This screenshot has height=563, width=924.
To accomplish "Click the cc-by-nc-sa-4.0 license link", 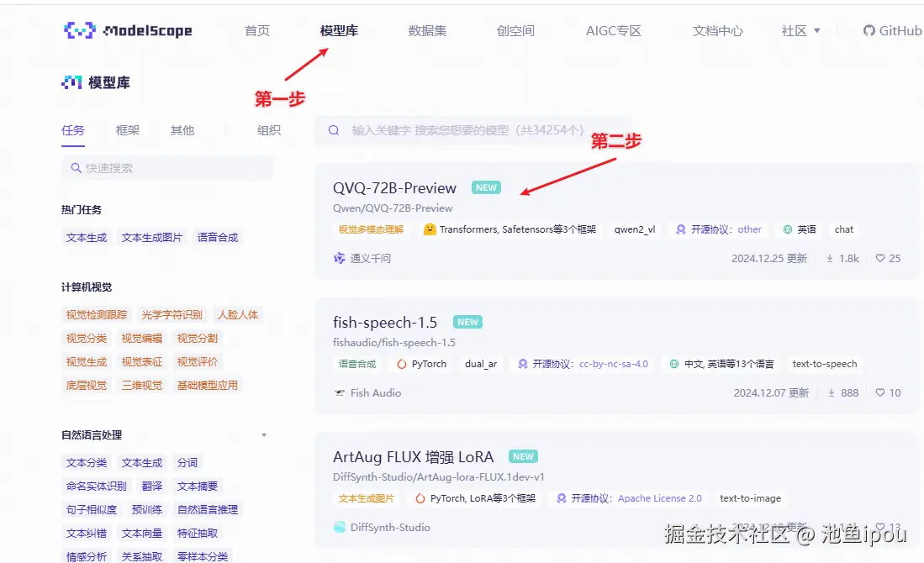I will click(614, 364).
